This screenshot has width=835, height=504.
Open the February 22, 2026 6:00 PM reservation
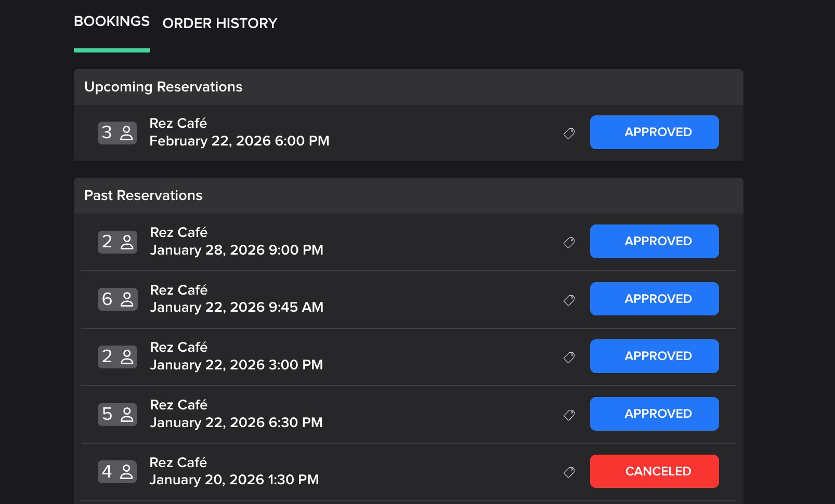click(239, 132)
